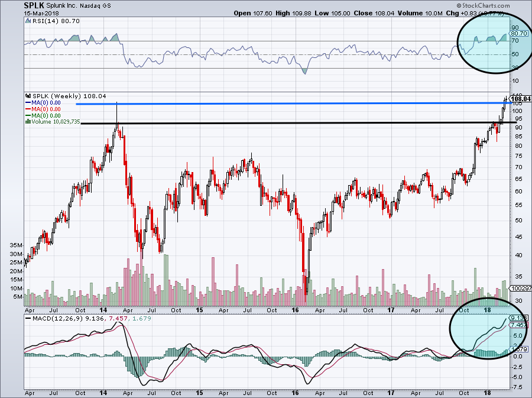
Task: Click the -7.5 MACD axis label
Action: [517, 387]
